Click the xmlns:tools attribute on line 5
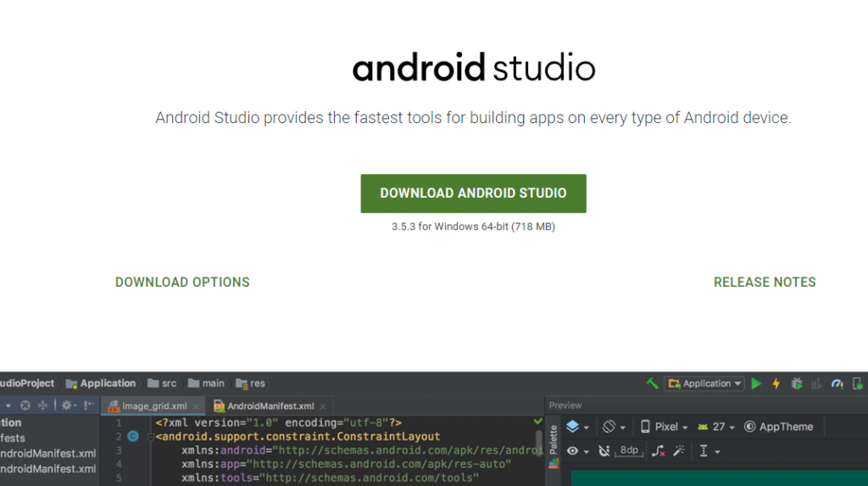 click(x=330, y=478)
